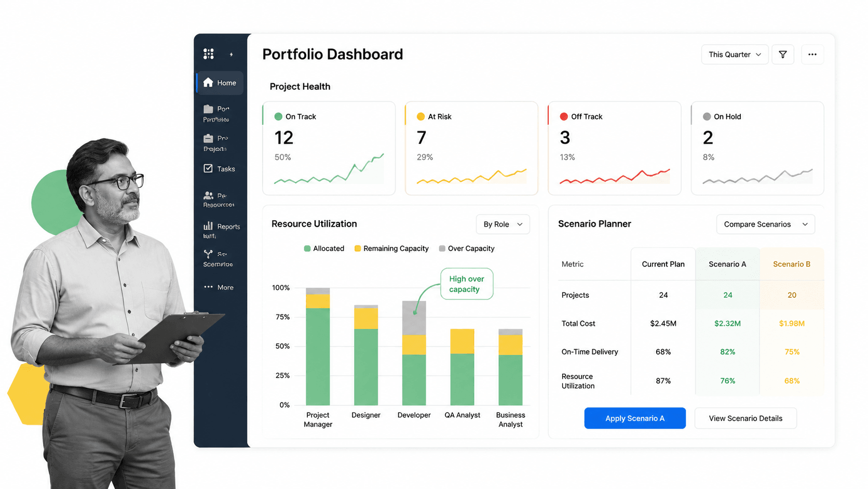The width and height of the screenshot is (868, 489).
Task: Open the At Risk project card
Action: click(x=471, y=148)
